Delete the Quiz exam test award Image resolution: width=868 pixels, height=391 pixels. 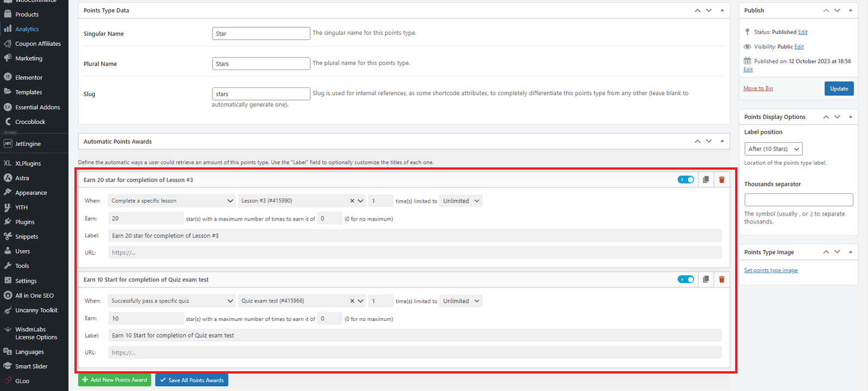[x=722, y=280]
